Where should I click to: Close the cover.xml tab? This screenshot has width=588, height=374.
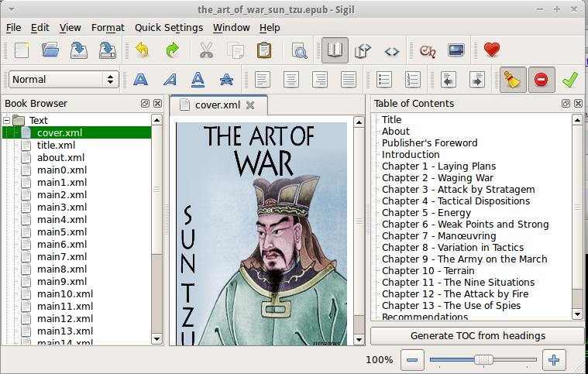click(250, 105)
